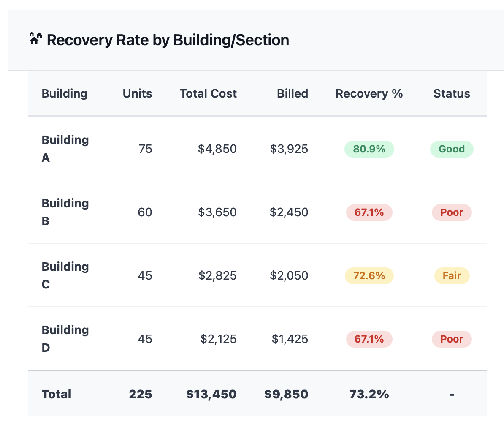The height and width of the screenshot is (430, 504).
Task: Click the Units column header
Action: click(x=137, y=93)
